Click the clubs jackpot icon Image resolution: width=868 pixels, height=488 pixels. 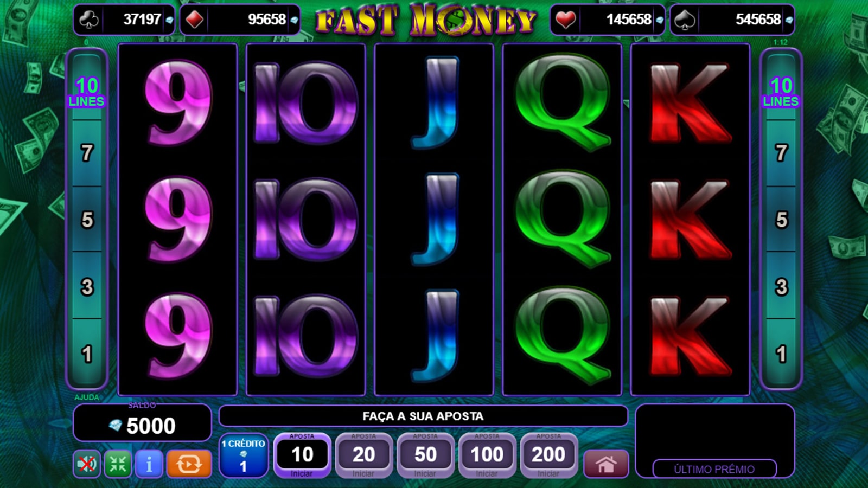point(89,20)
